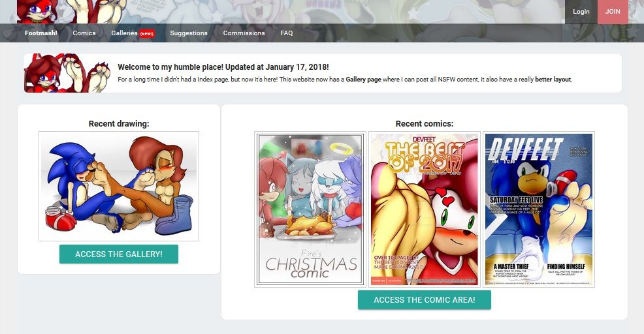Click the Login button
This screenshot has height=334, width=644.
(x=581, y=12)
